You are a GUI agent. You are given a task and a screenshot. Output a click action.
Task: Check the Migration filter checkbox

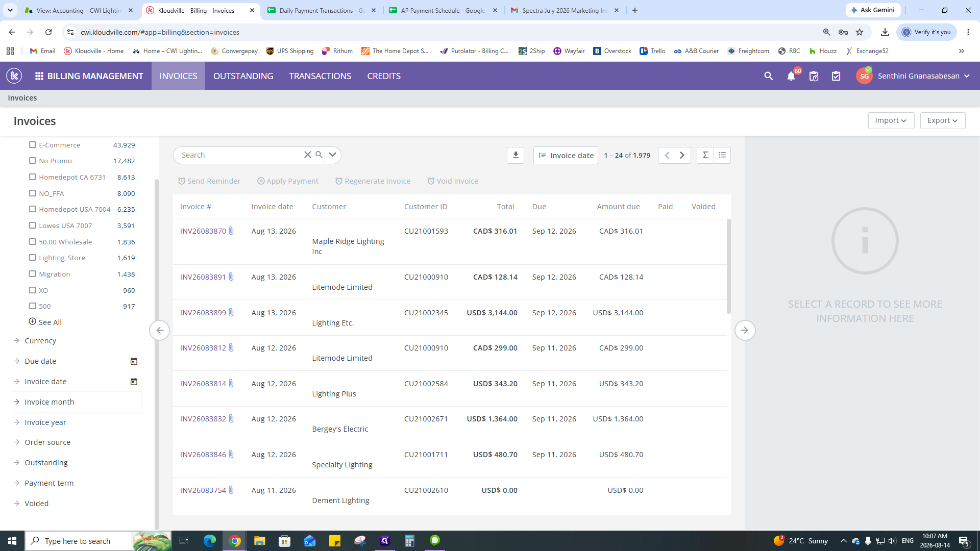33,274
